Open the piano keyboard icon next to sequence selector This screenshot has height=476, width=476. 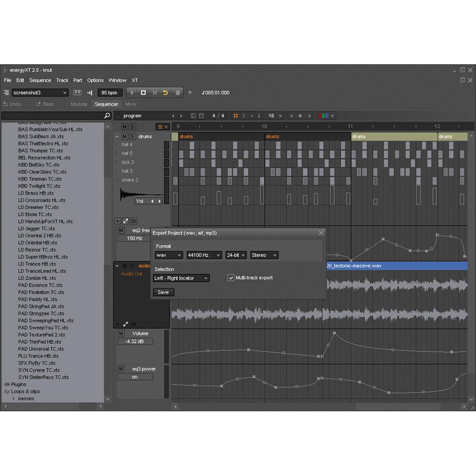click(77, 92)
